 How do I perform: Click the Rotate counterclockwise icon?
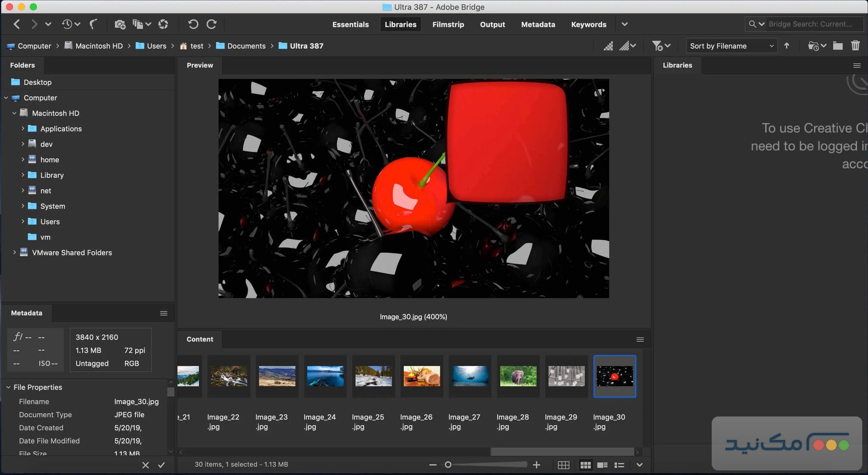[193, 24]
